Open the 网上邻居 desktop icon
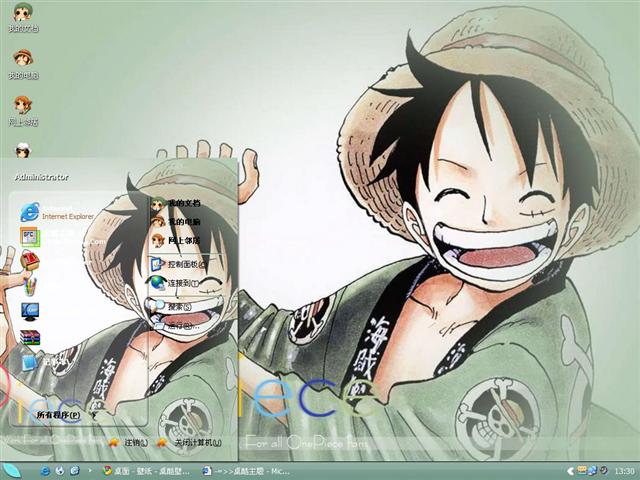Screen dimensions: 640x480 point(23,111)
